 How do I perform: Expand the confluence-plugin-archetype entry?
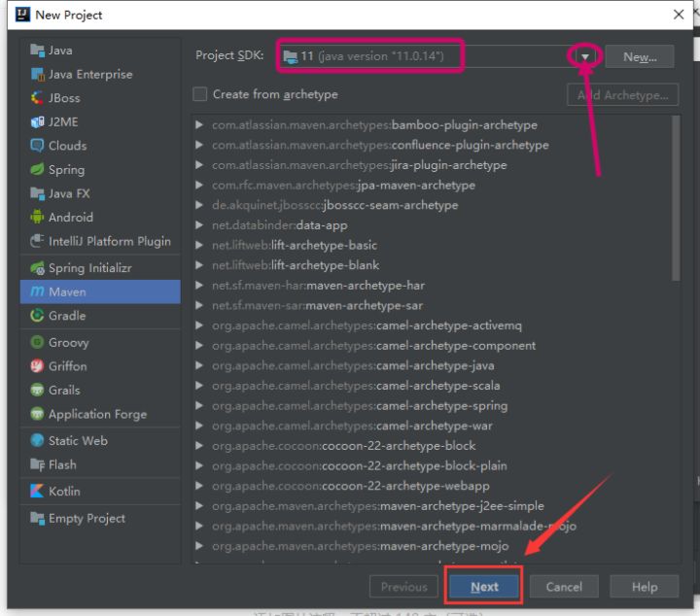pos(199,145)
